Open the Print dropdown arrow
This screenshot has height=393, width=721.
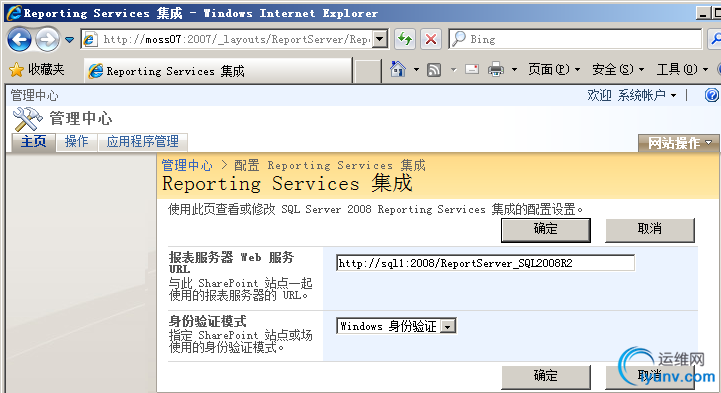514,70
